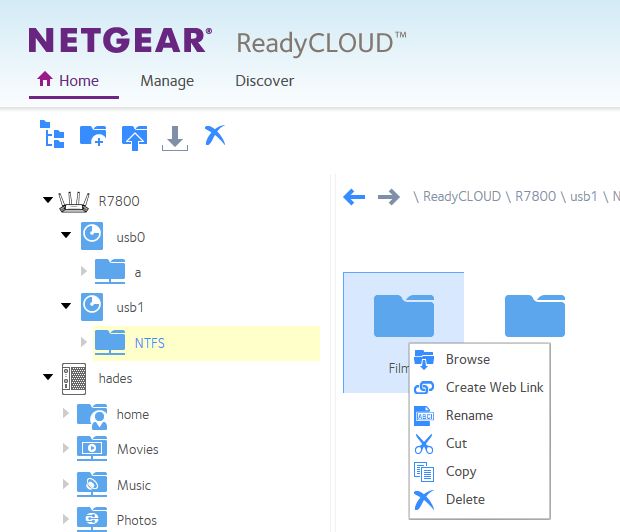Viewport: 620px width, 532px height.
Task: Click the NTFS shared folder icon
Action: pyautogui.click(x=110, y=342)
